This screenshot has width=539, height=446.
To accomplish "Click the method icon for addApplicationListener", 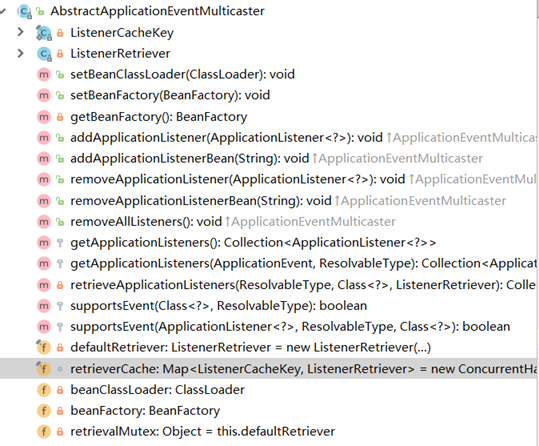I will pos(44,138).
